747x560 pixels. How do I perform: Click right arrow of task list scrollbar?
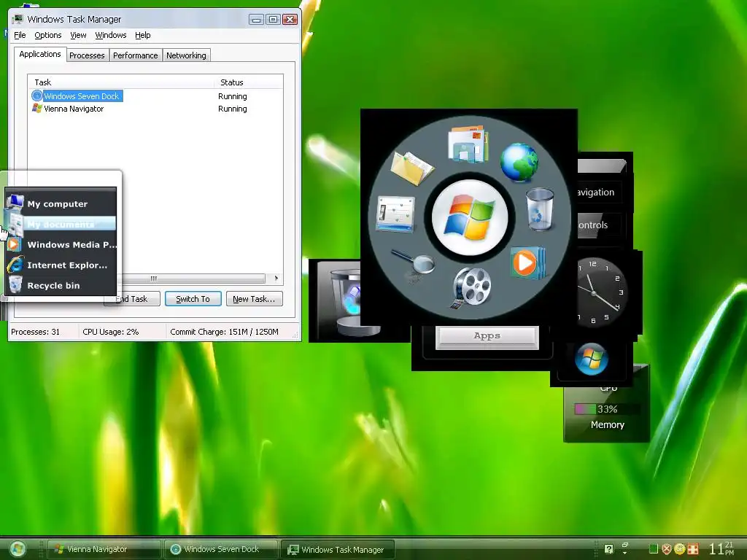(276, 278)
